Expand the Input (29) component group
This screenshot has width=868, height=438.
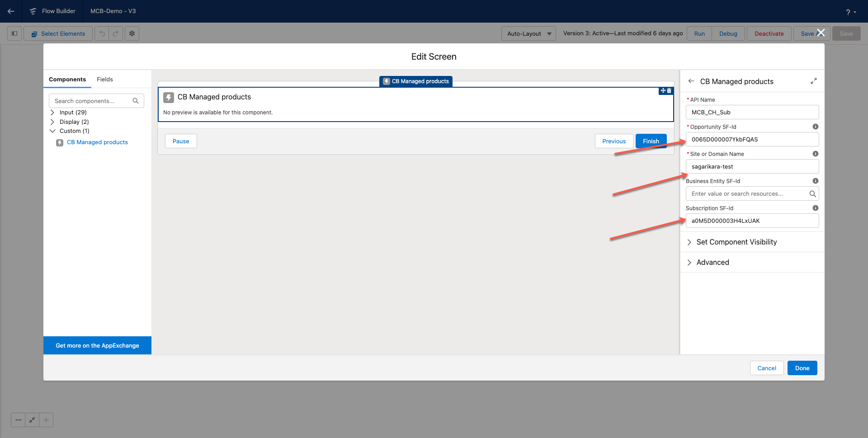point(52,113)
